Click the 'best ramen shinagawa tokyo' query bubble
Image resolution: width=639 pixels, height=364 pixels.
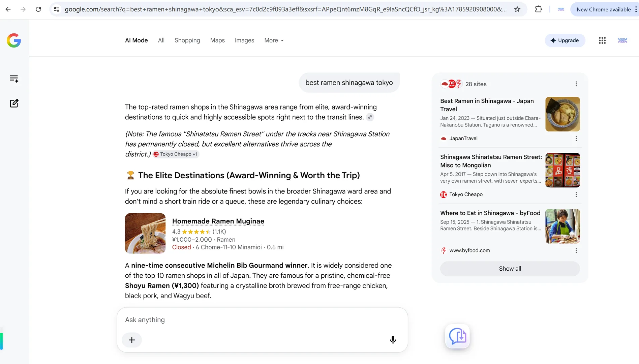point(349,83)
